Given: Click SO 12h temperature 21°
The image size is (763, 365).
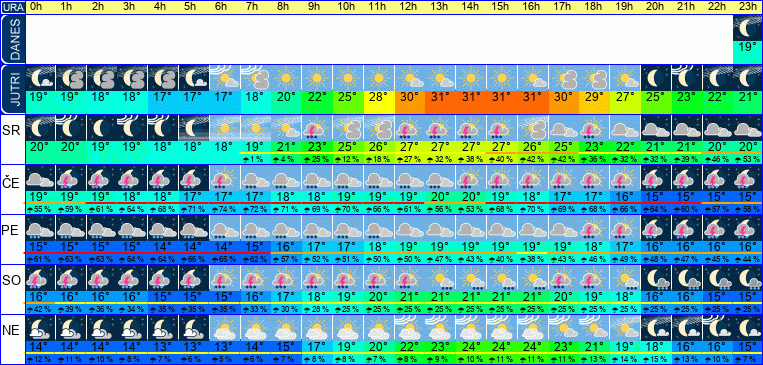Looking at the screenshot, I should click(409, 296).
